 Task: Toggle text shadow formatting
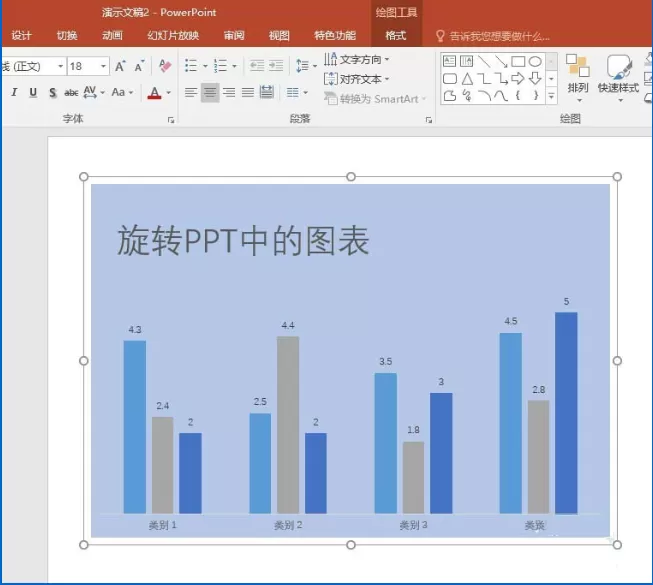tap(52, 92)
